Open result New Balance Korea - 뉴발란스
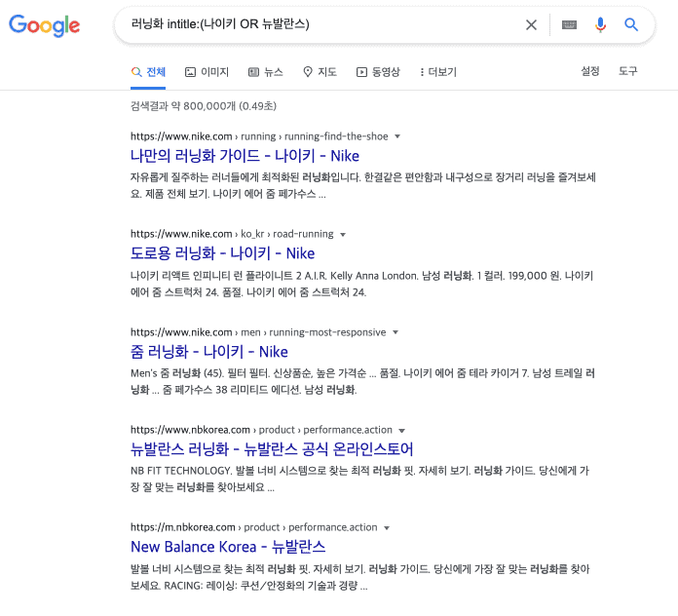678x616 pixels. click(228, 547)
